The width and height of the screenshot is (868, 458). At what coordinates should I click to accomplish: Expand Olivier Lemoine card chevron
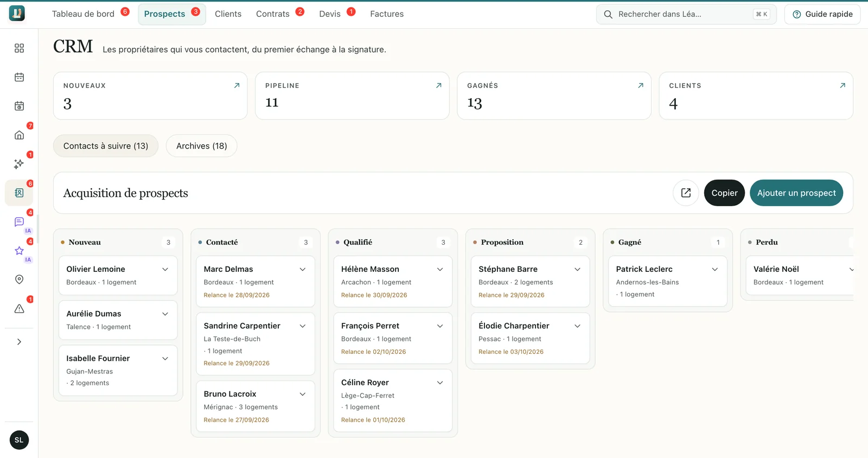(165, 269)
